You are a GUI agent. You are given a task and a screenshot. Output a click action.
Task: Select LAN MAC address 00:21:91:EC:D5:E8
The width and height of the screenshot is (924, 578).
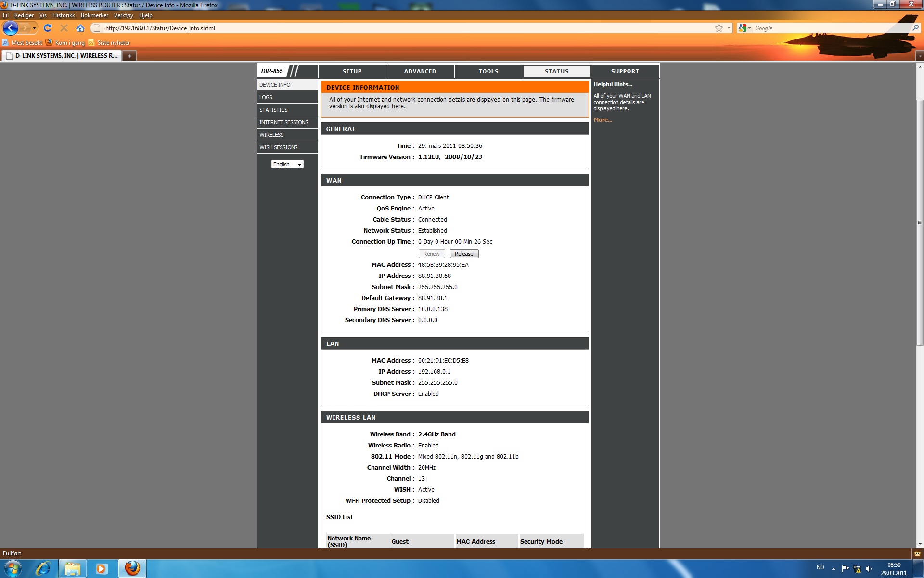pos(443,361)
